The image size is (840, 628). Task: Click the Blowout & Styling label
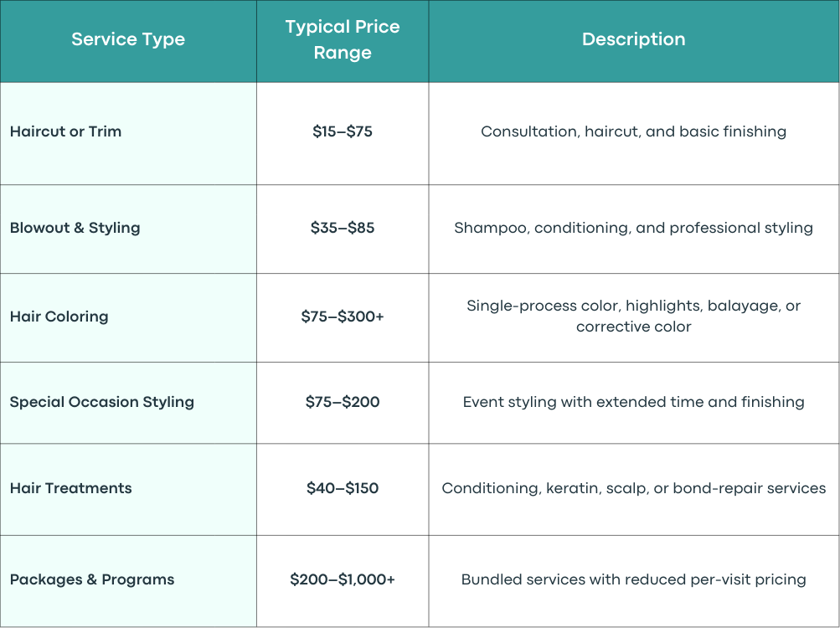[x=75, y=228]
